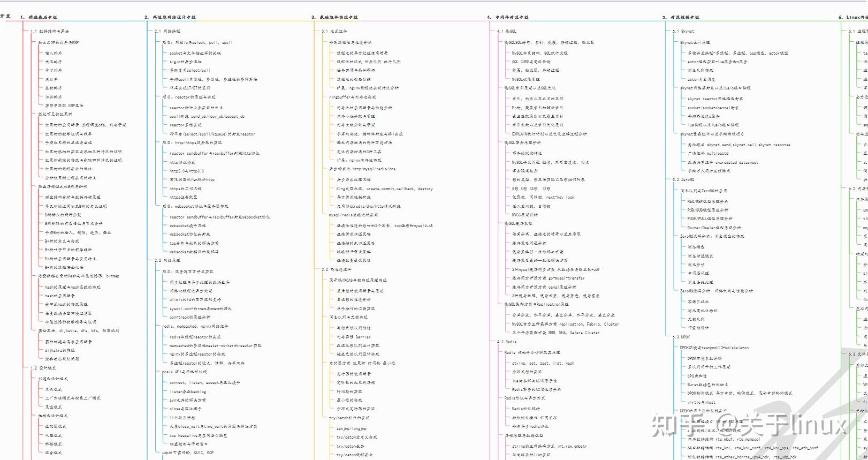Select the '内存屏障 Barrier' node
This screenshot has width=868, height=460.
[x=354, y=337]
